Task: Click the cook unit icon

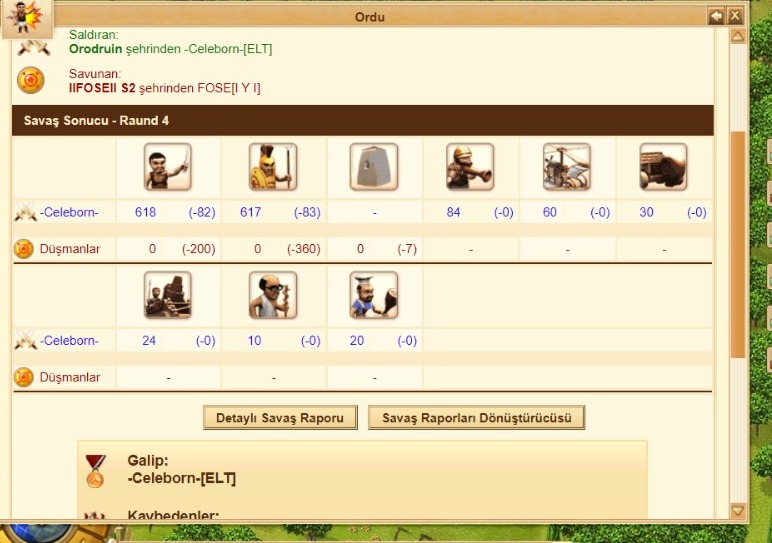Action: (374, 295)
